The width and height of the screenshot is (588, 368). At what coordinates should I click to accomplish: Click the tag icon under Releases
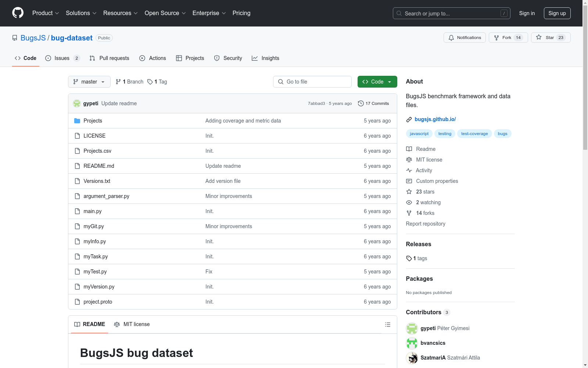[409, 258]
